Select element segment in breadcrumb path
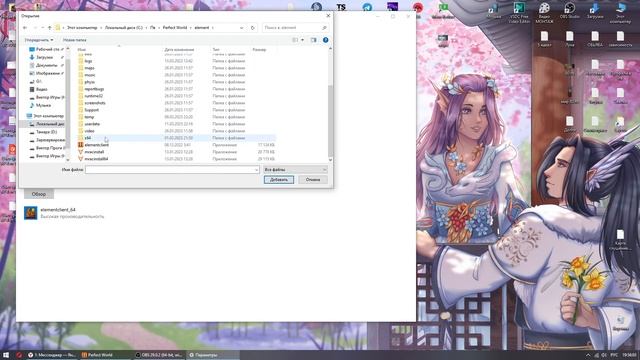The height and width of the screenshot is (360, 640). coord(202,28)
